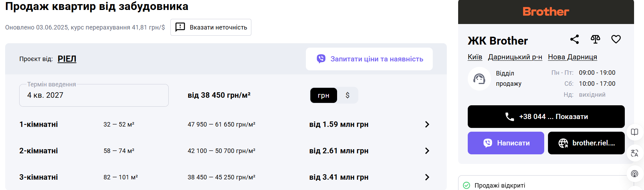Click the compare scales icon
This screenshot has width=644, height=190.
point(595,39)
